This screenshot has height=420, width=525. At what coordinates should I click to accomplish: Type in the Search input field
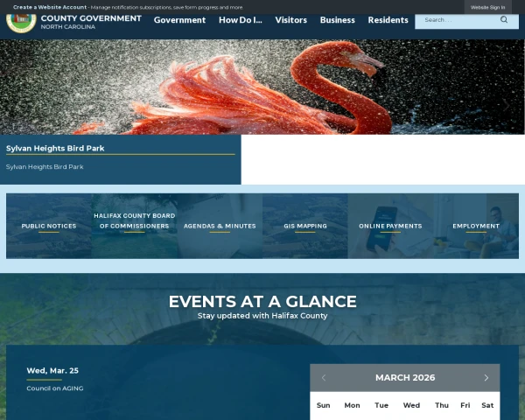[x=457, y=19]
